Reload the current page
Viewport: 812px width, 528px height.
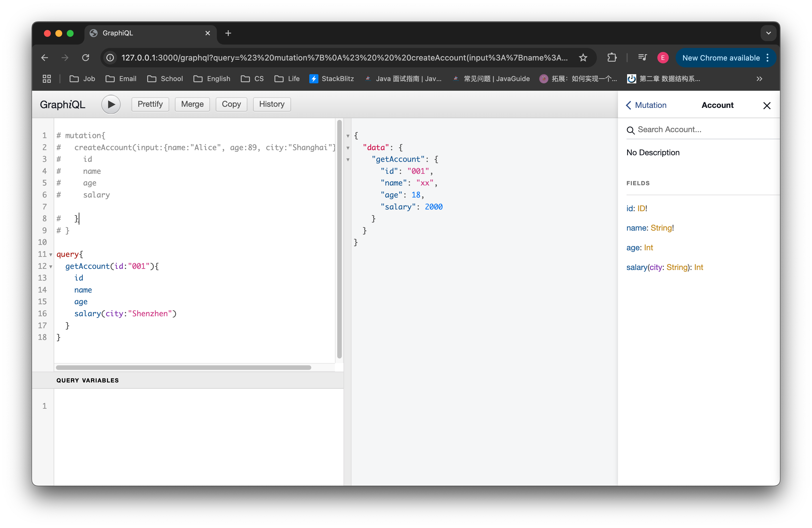click(x=86, y=58)
